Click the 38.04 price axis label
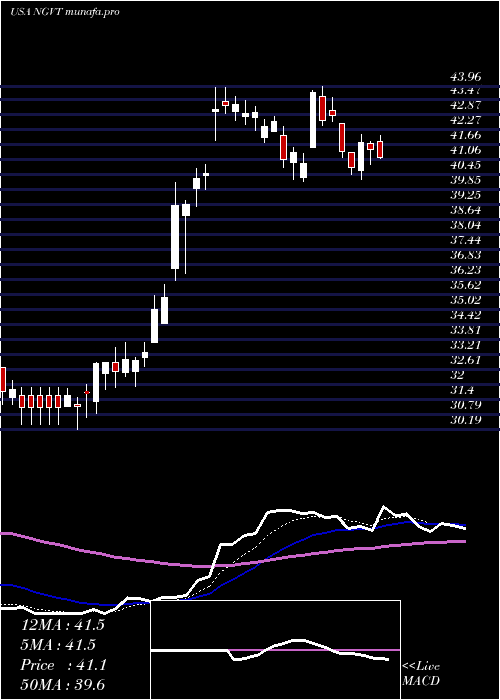 [465, 225]
